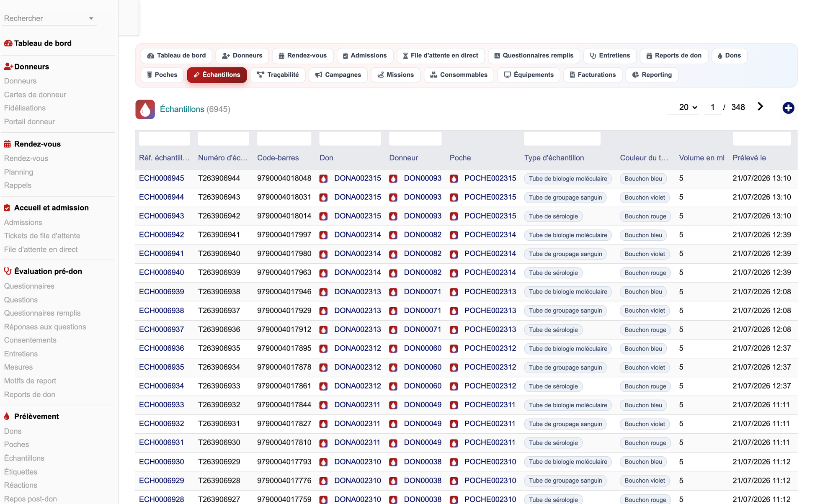Click the Tableau de bord sidebar gauge icon
Screen dimensions: 815x504
point(8,43)
